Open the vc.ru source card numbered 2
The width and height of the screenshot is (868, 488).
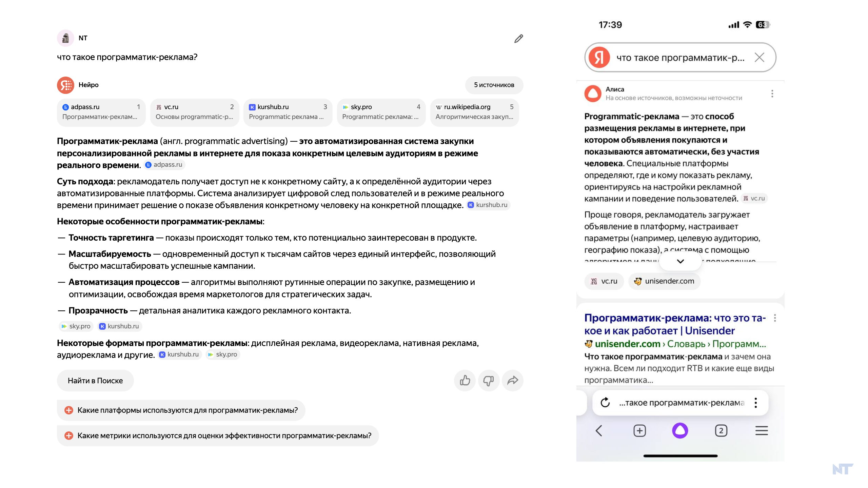(194, 112)
